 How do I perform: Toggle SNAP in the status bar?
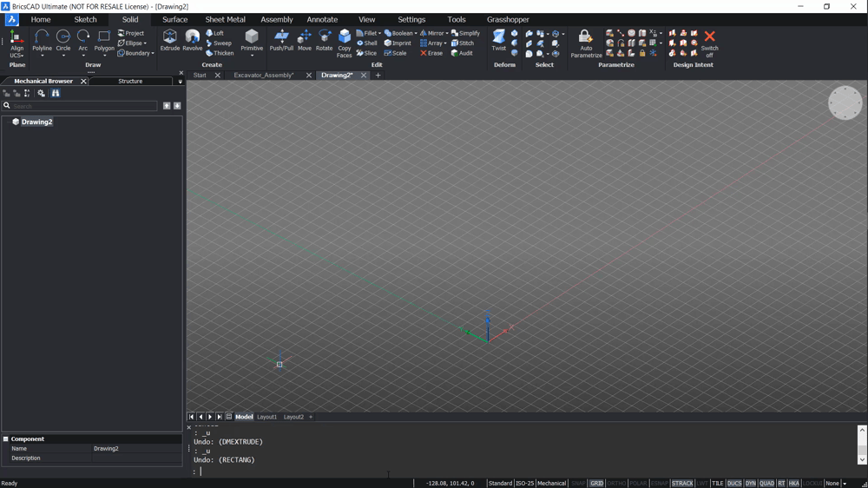click(x=578, y=483)
